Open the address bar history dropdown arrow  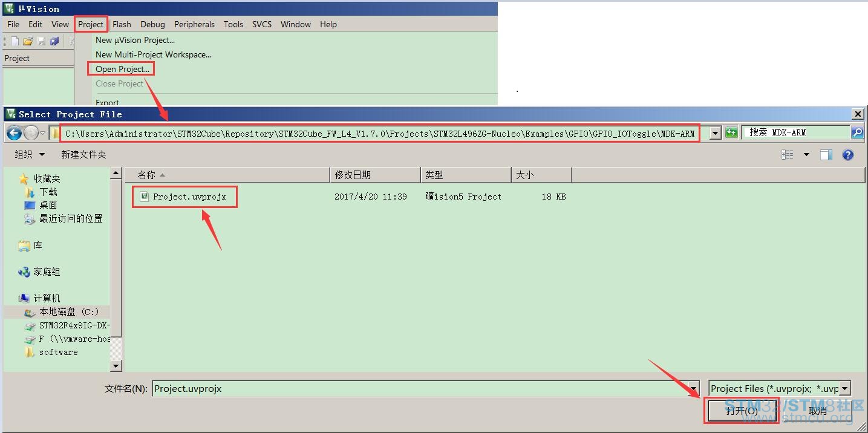pyautogui.click(x=715, y=133)
